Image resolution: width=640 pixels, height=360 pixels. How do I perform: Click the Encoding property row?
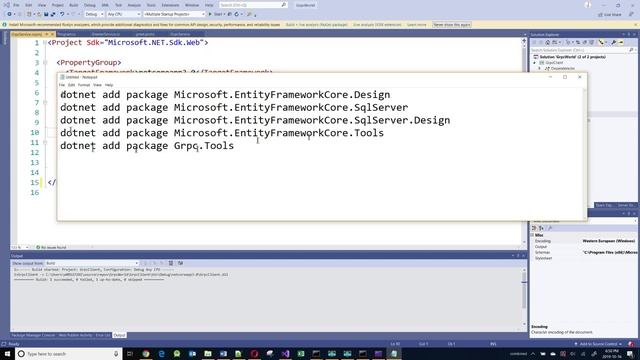(584, 241)
